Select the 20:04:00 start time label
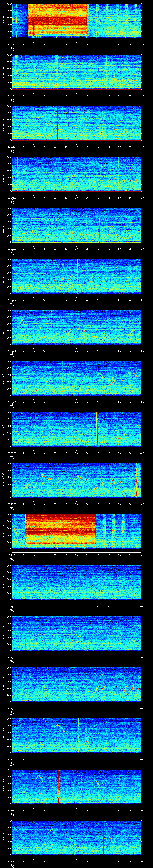The height and width of the screenshot is (868, 153). point(12,197)
